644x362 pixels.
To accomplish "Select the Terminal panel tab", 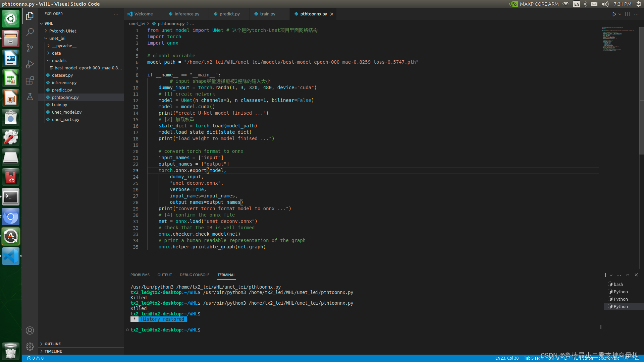I will [x=226, y=275].
